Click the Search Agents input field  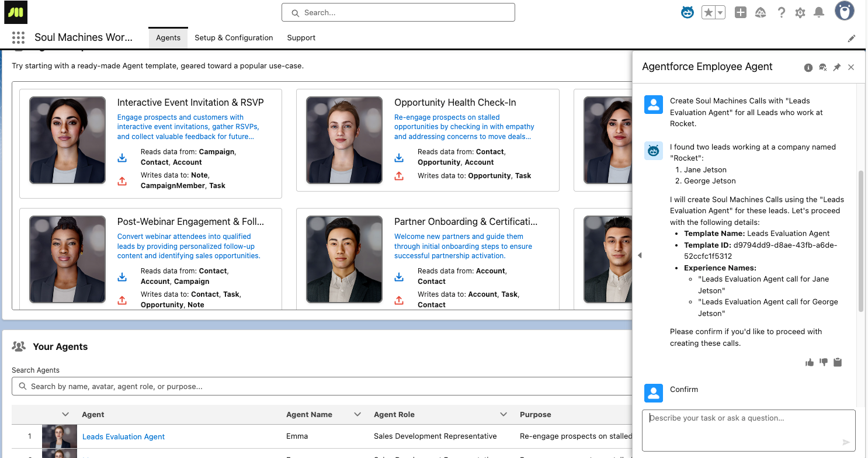click(321, 386)
